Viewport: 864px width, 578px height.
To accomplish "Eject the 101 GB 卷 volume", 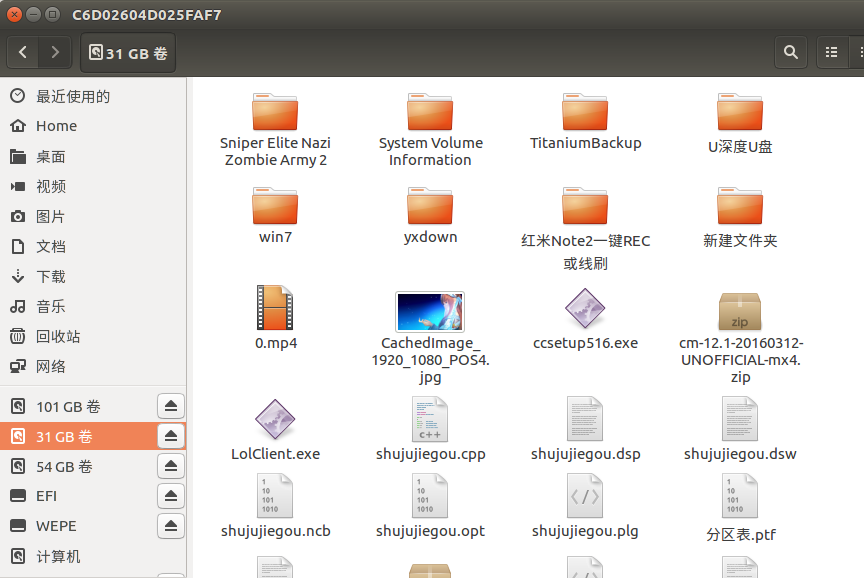I will 171,406.
